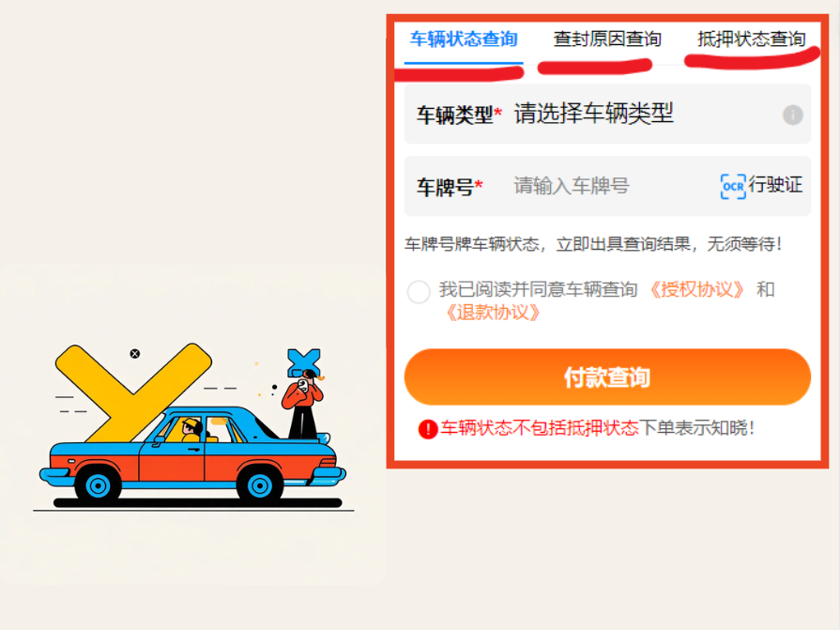Open the 《授权协议》 link
Viewport: 840px width, 630px height.
coord(696,290)
